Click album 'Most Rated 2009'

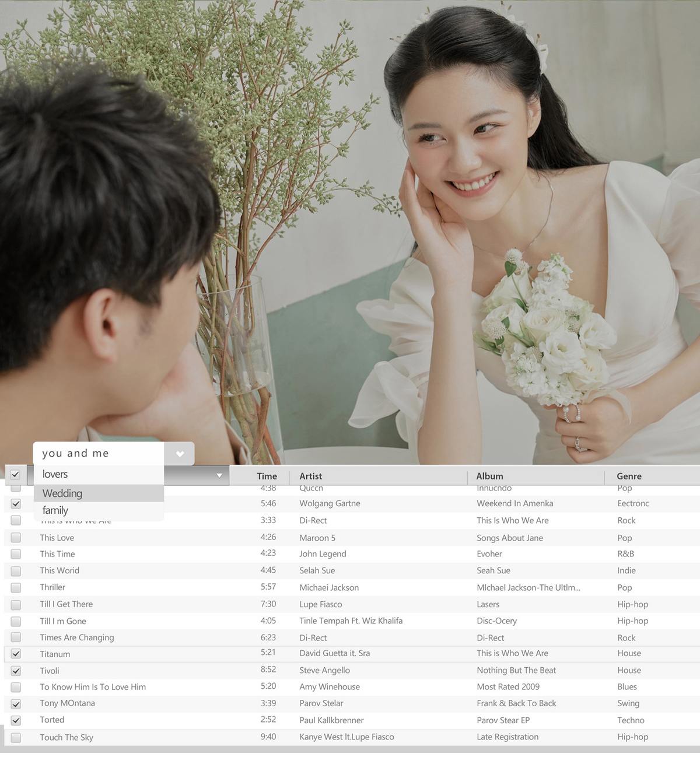click(x=508, y=687)
